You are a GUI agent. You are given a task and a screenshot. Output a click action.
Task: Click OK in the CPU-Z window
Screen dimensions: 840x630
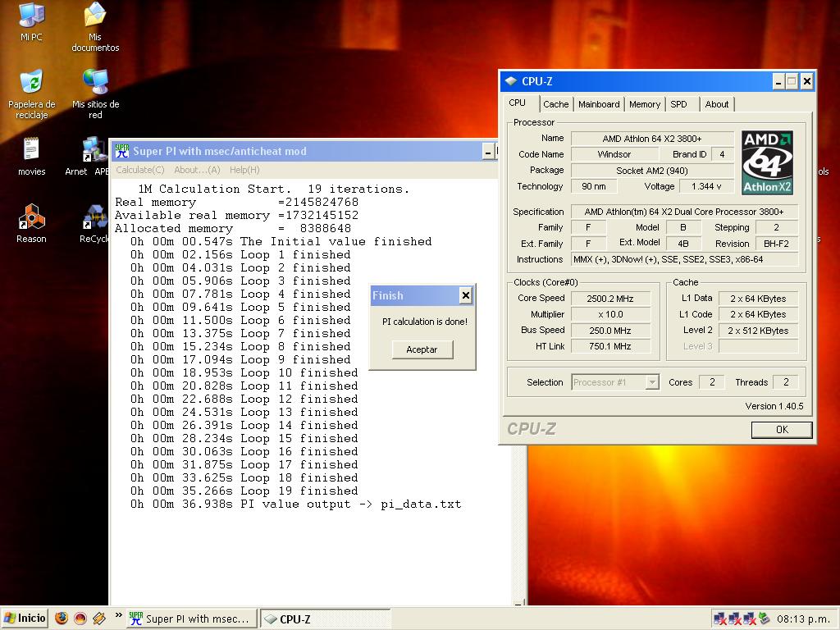tap(782, 430)
